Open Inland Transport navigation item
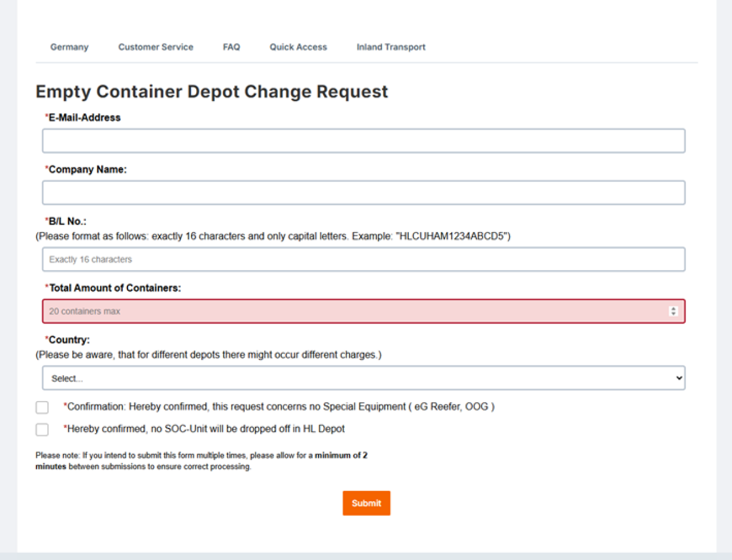732x560 pixels. (x=391, y=47)
